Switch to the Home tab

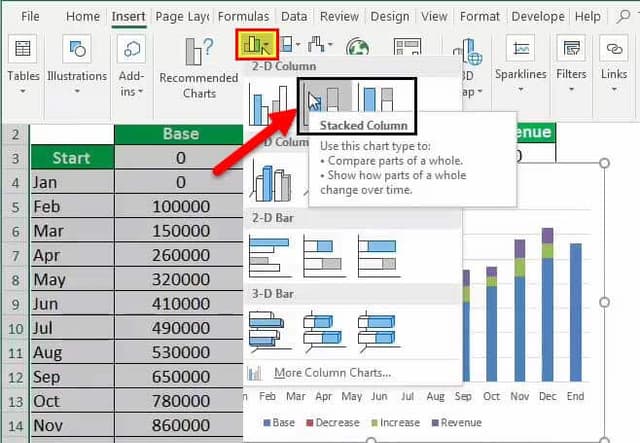coord(83,16)
